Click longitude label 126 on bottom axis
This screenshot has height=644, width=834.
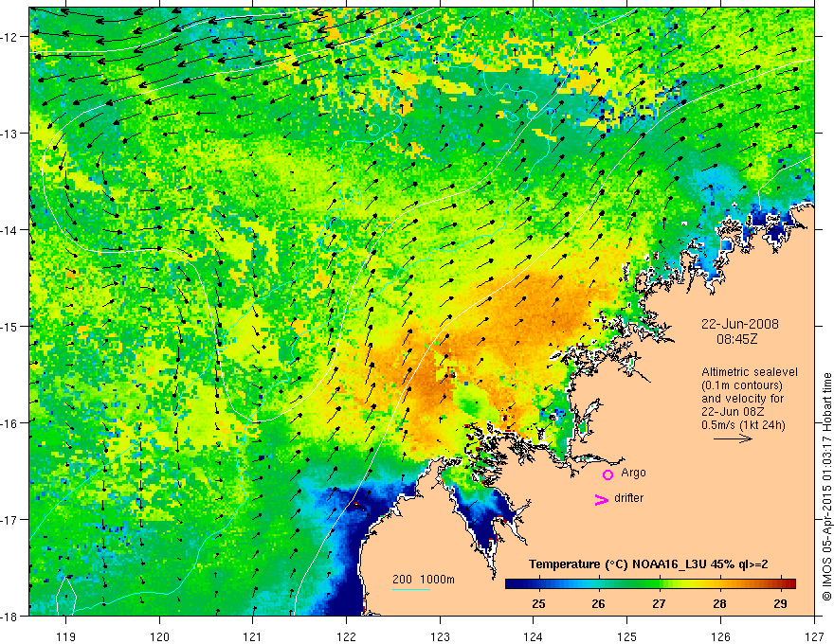[720, 636]
